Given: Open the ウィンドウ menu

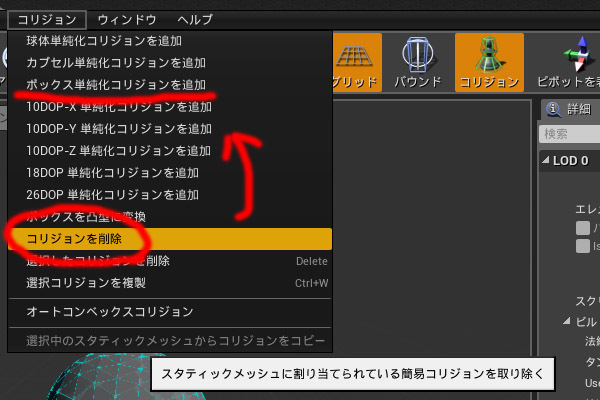Looking at the screenshot, I should (x=127, y=20).
